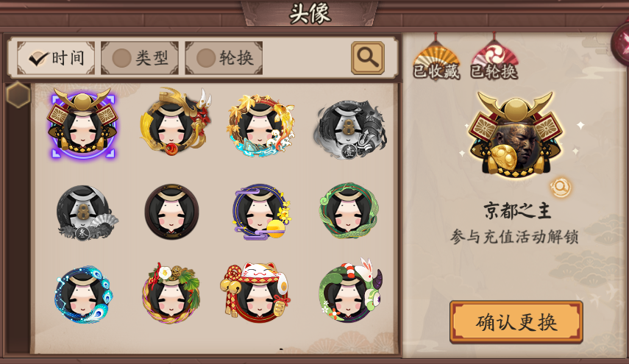This screenshot has width=629, height=364.
Task: Toggle the 时间 sort checkbox
Action: (x=56, y=58)
